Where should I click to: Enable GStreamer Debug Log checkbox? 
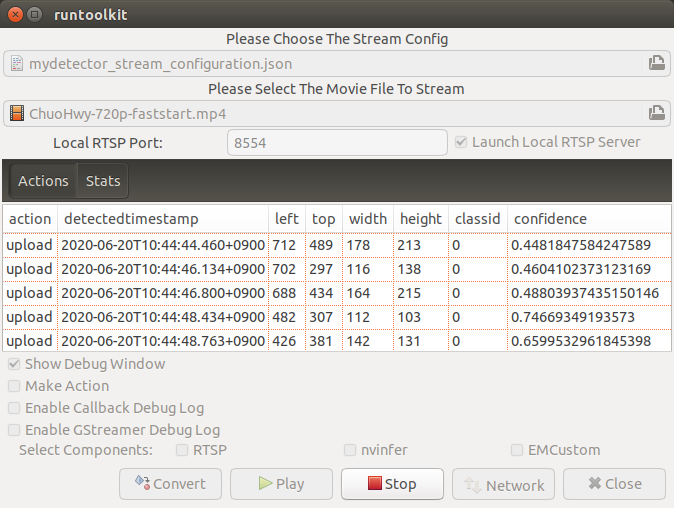[14, 430]
